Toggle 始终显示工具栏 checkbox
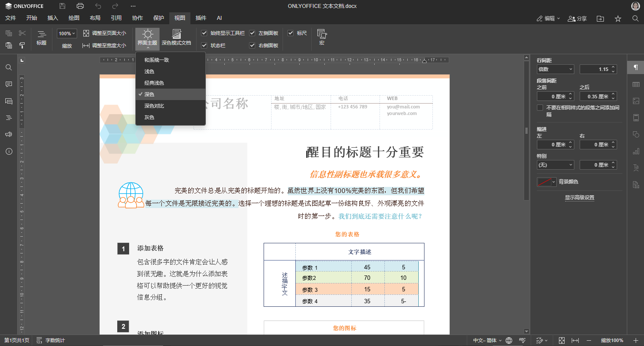 (204, 33)
